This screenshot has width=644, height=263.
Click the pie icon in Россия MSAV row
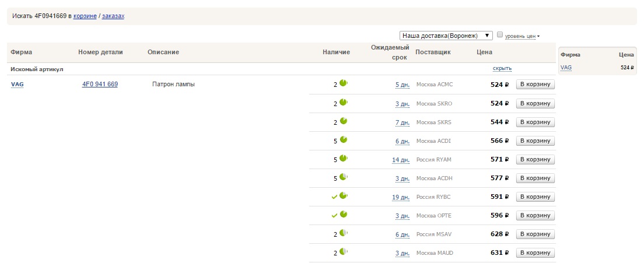[344, 233]
